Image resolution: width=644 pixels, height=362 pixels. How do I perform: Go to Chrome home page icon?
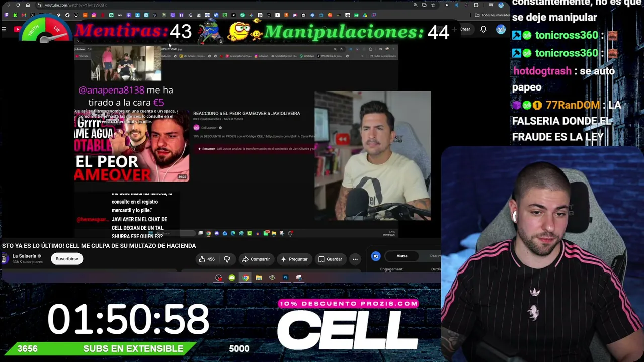pos(28,5)
